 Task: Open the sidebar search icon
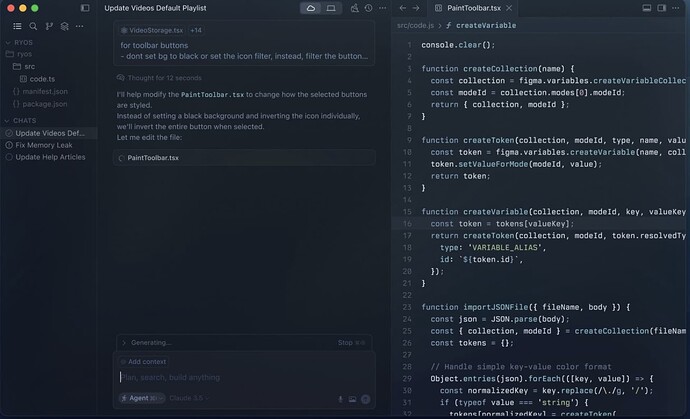coord(33,26)
